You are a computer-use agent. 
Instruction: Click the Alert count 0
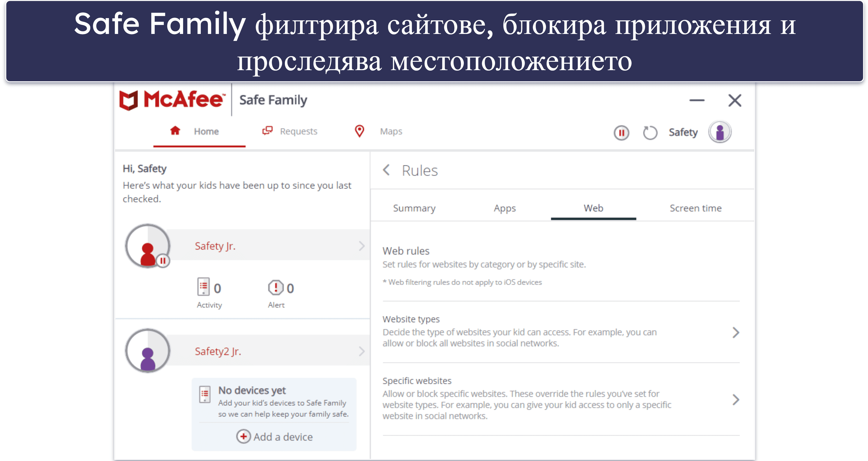pyautogui.click(x=290, y=288)
